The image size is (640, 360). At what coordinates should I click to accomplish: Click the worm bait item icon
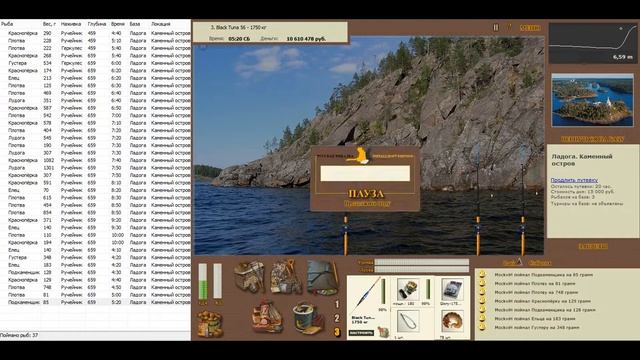(452, 322)
